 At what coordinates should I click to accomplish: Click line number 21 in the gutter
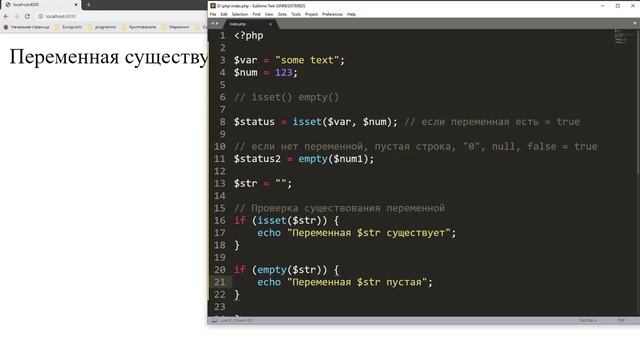tap(220, 282)
